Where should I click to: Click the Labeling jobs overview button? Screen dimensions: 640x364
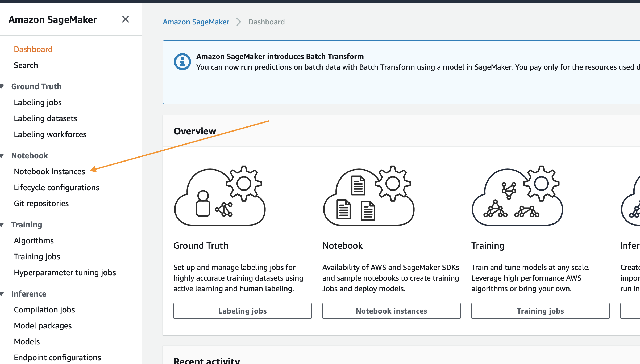(243, 311)
